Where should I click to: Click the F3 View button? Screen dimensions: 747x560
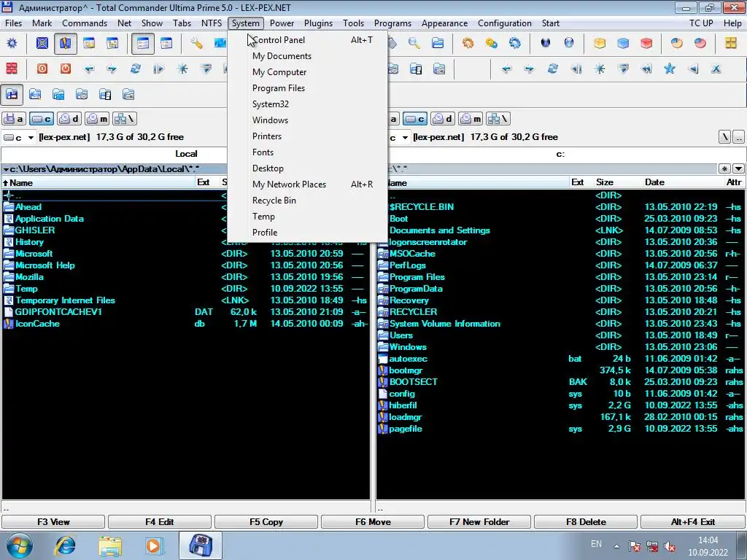coord(53,522)
